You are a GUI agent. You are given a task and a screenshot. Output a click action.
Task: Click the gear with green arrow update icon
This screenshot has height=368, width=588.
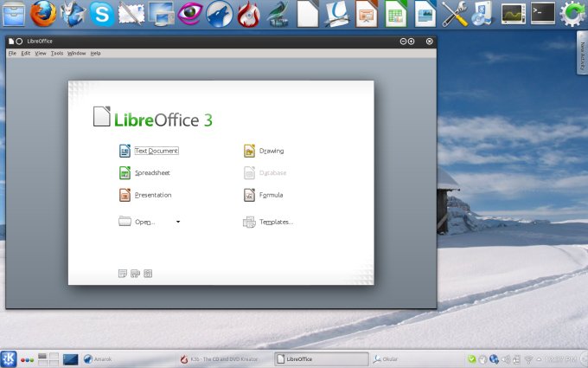572,14
